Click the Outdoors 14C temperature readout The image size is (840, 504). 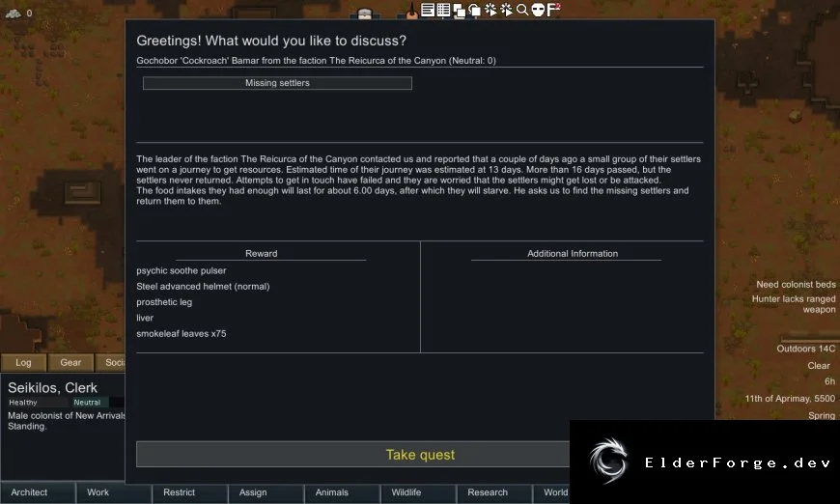[805, 349]
